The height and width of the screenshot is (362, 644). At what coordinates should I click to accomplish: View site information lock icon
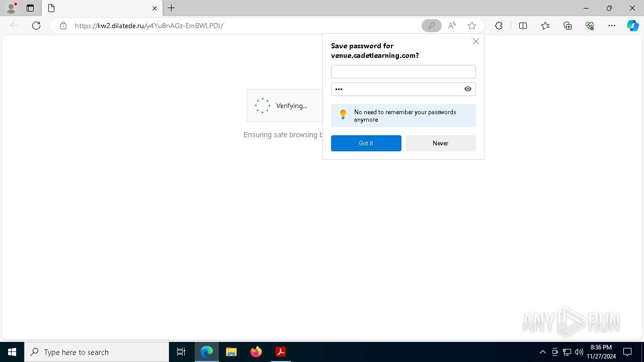[63, 26]
